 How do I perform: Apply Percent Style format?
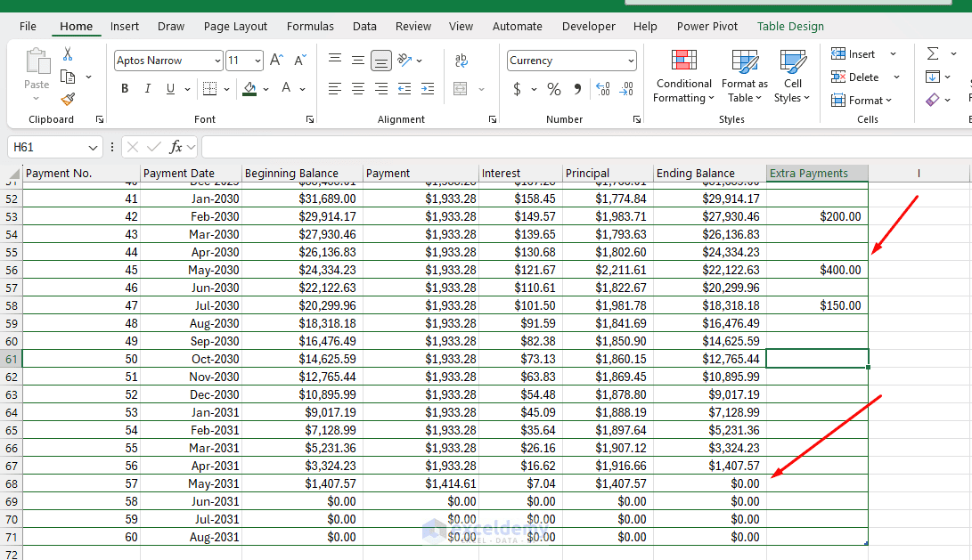[x=553, y=89]
